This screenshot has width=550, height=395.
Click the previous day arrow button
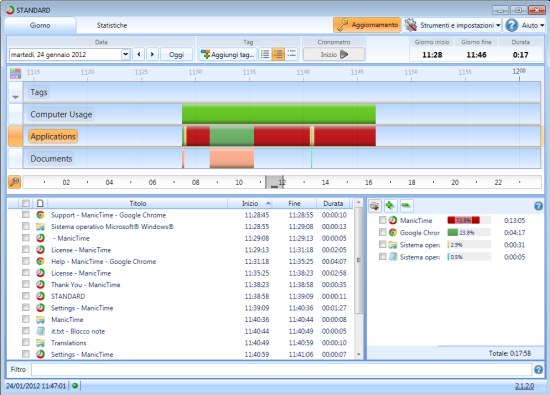[139, 54]
